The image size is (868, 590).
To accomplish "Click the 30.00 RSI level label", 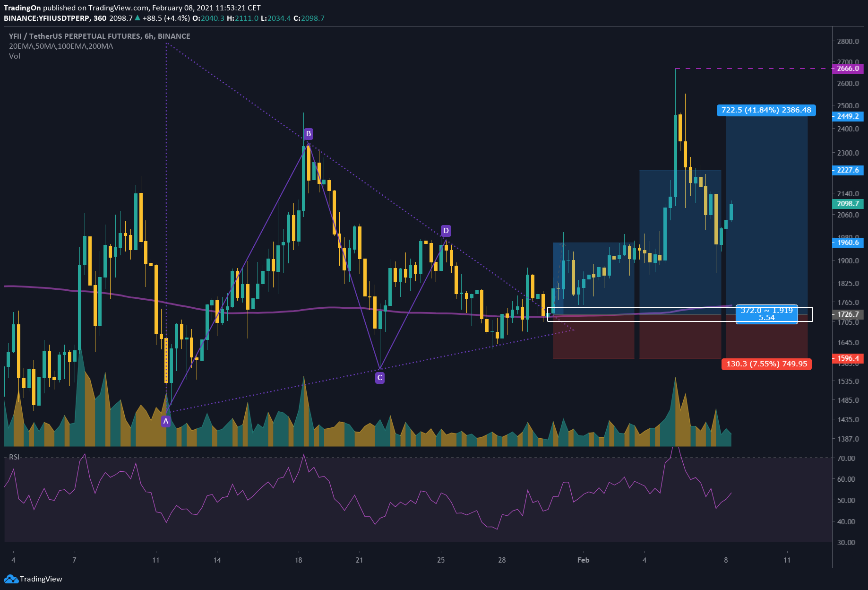I will [846, 542].
